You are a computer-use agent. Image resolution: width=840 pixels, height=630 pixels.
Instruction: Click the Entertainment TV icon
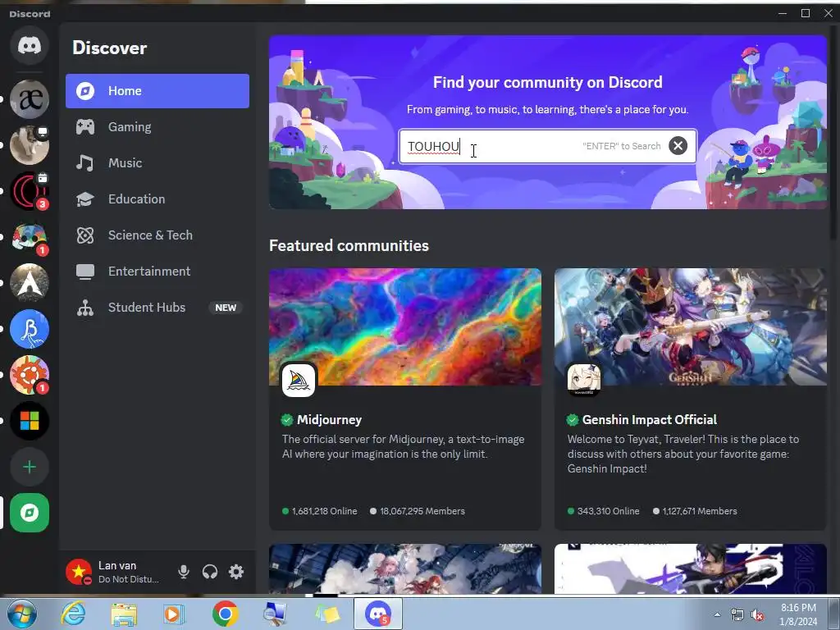tap(85, 272)
